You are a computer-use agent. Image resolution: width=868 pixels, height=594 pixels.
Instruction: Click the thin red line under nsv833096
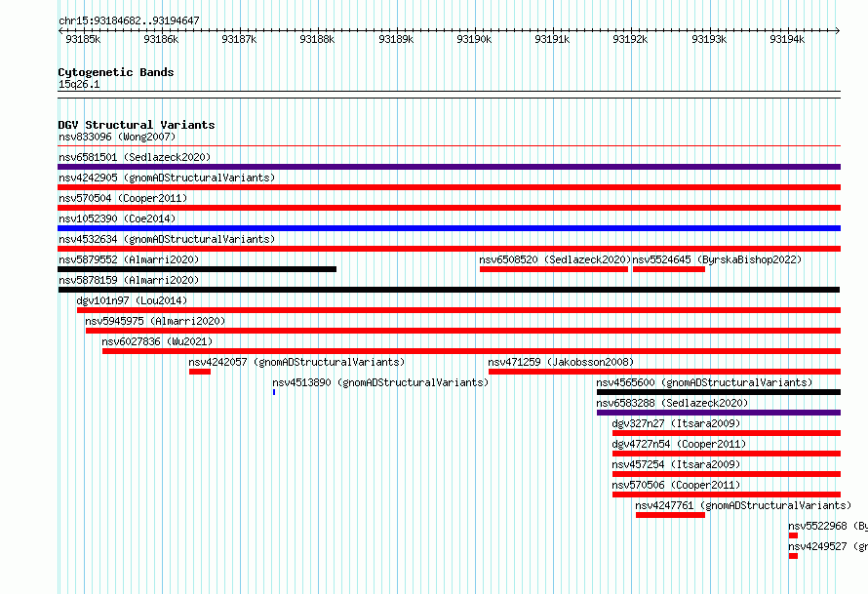449,146
